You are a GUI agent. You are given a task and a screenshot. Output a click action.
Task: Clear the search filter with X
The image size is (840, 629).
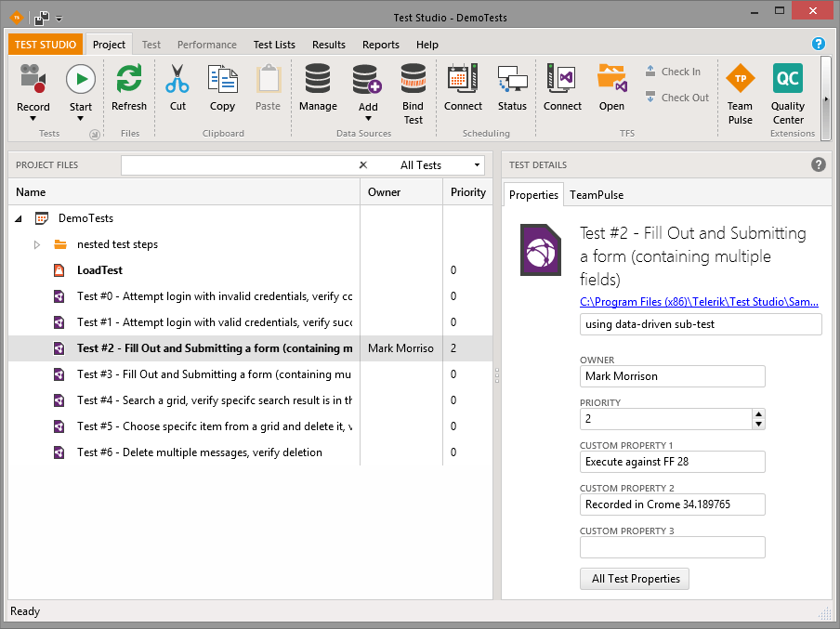(362, 165)
